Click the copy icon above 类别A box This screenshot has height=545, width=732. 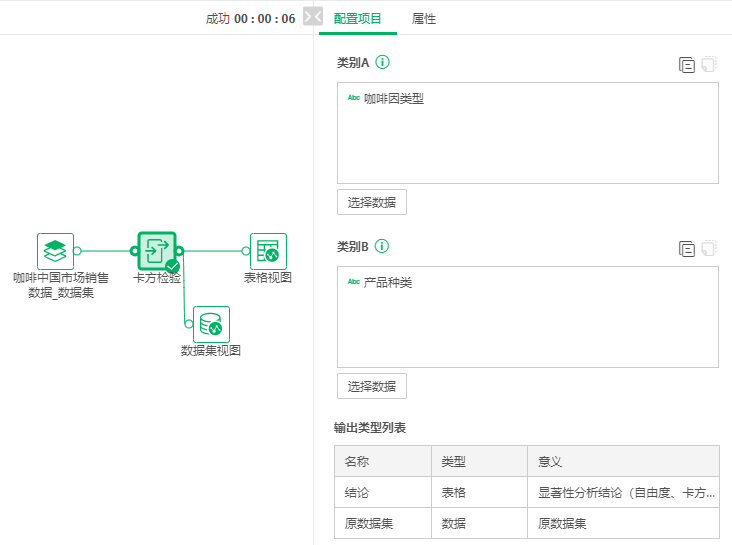687,65
